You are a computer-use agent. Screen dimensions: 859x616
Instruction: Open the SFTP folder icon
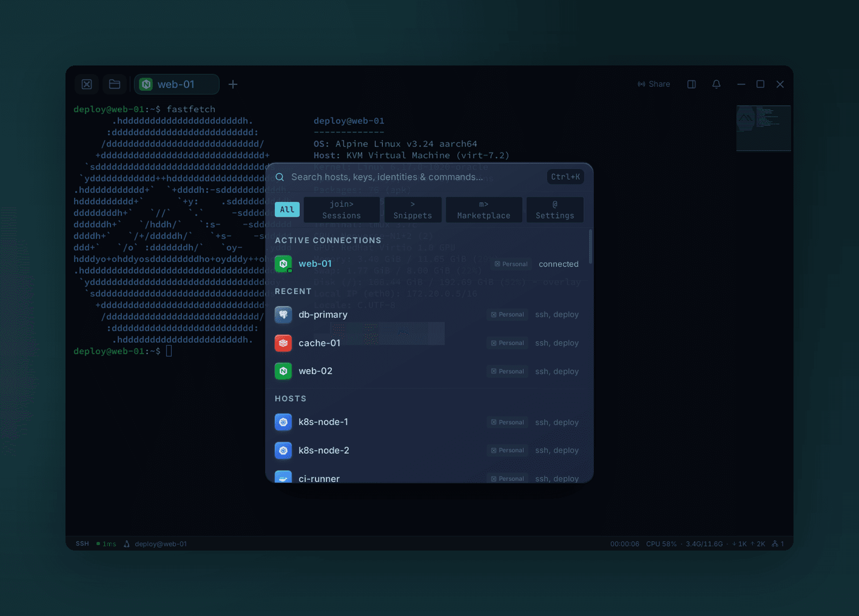coord(114,84)
